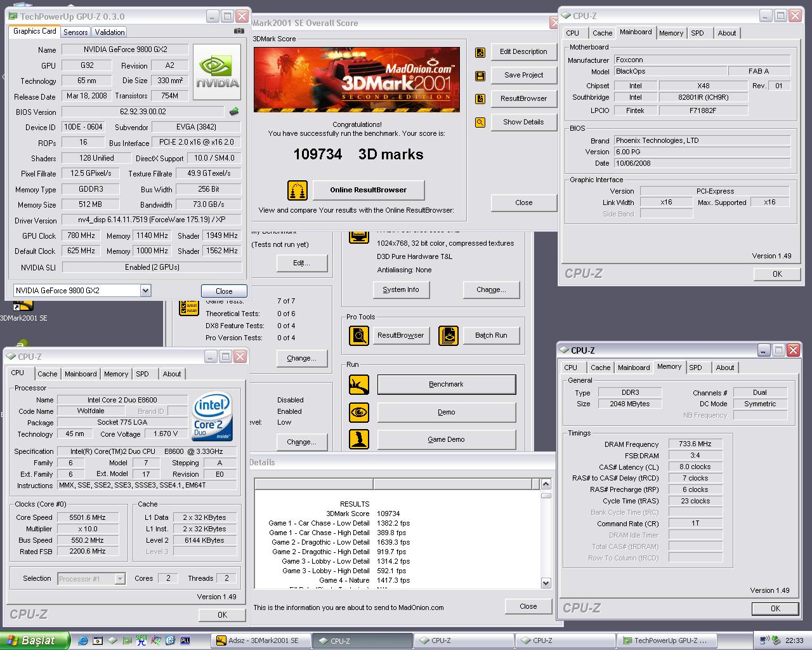Screen dimensions: 812x650
Task: Click Close button in the Details window
Action: click(x=528, y=607)
